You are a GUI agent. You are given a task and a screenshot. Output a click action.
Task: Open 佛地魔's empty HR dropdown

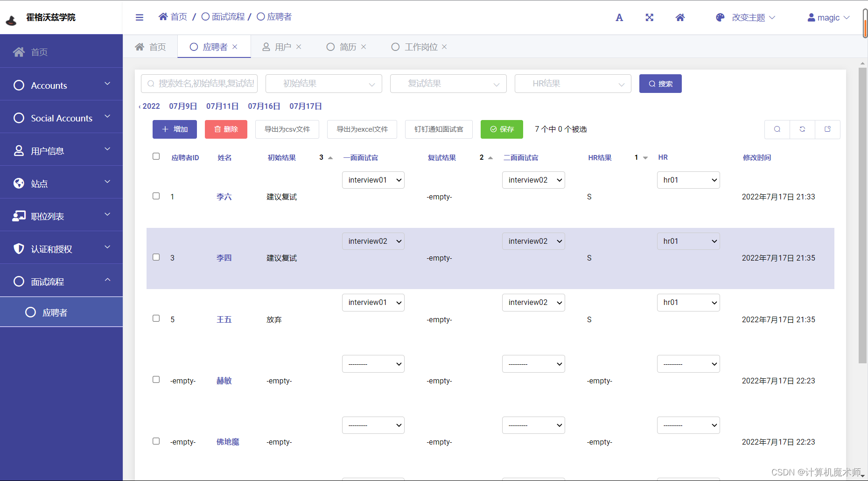(x=688, y=425)
